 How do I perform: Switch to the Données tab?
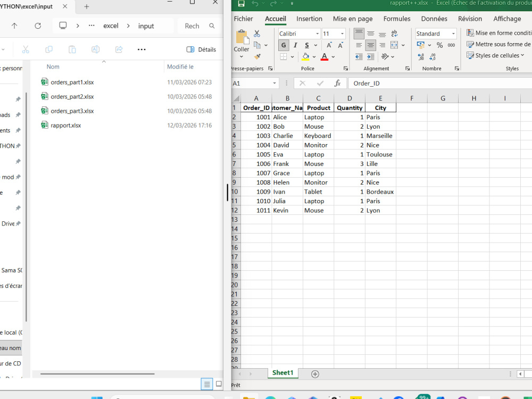(434, 19)
